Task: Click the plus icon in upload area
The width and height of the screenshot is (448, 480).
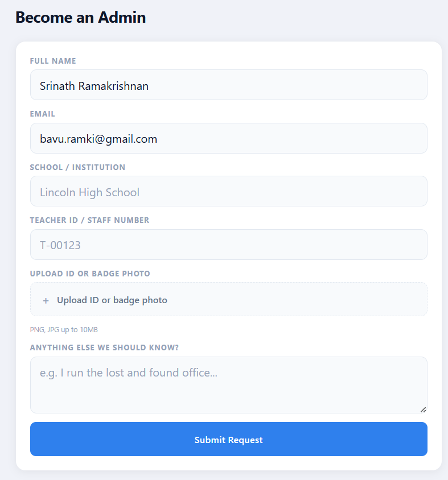Action: click(46, 301)
